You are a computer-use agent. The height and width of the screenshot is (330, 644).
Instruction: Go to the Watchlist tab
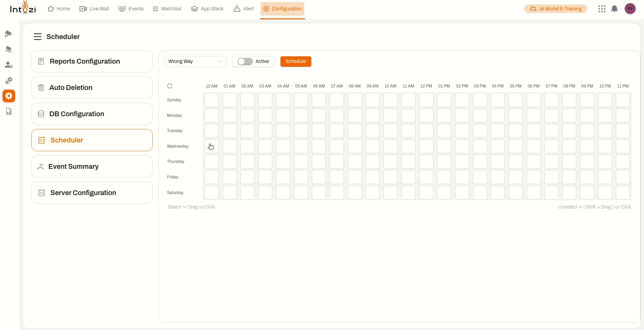click(167, 9)
